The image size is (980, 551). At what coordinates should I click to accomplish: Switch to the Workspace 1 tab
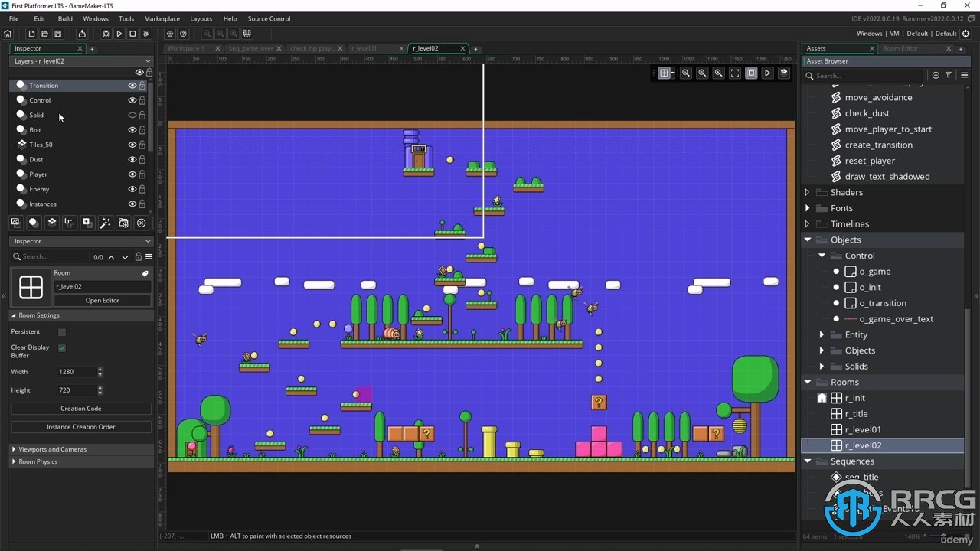186,48
